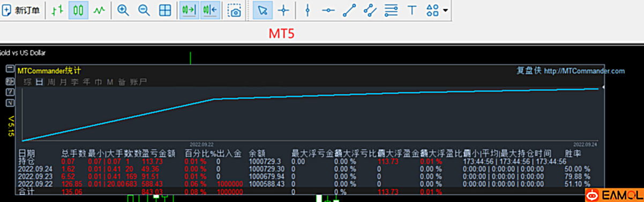The width and height of the screenshot is (644, 202).
Task: Click the 合计 total row label
Action: tap(26, 191)
